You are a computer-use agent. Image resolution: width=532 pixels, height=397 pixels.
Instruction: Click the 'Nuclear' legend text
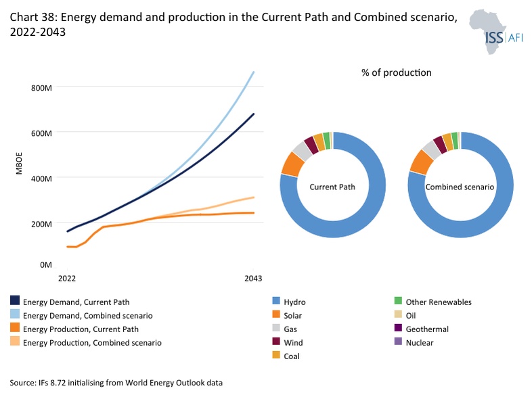pyautogui.click(x=420, y=343)
